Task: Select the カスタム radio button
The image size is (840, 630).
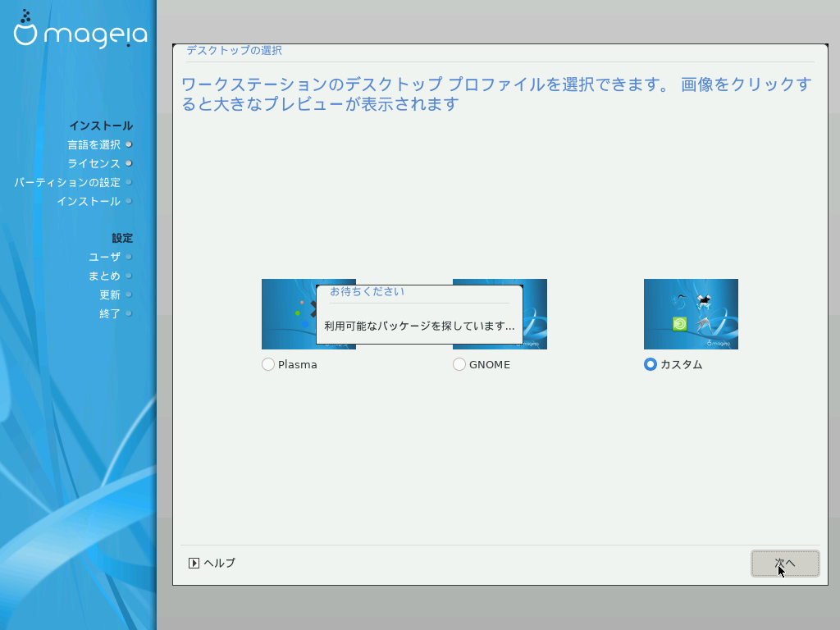Action: point(651,364)
